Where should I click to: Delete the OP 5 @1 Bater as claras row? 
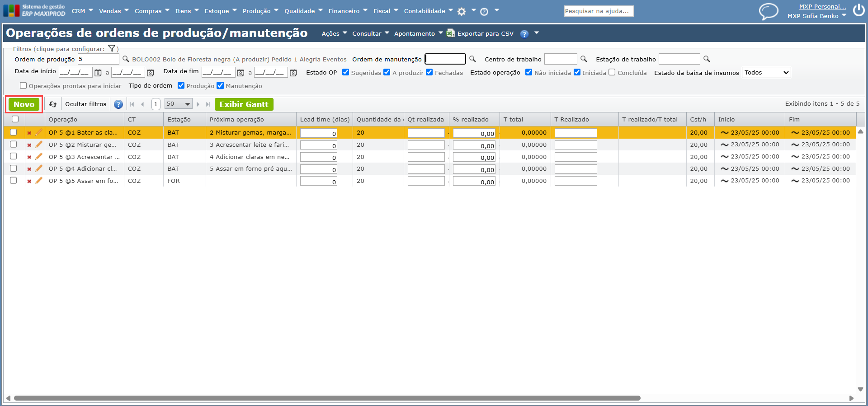click(29, 133)
